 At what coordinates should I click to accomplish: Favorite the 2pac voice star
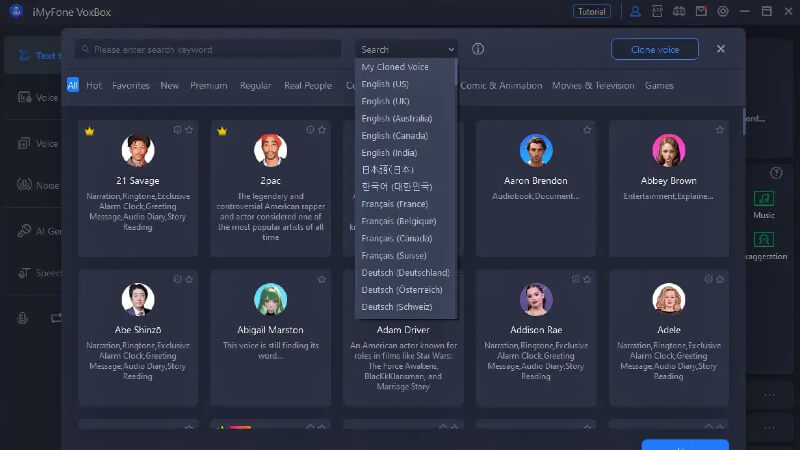coord(321,130)
